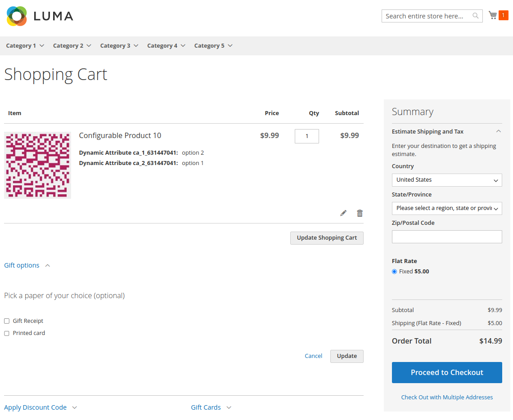
Task: Open Category 4 menu
Action: coord(166,46)
